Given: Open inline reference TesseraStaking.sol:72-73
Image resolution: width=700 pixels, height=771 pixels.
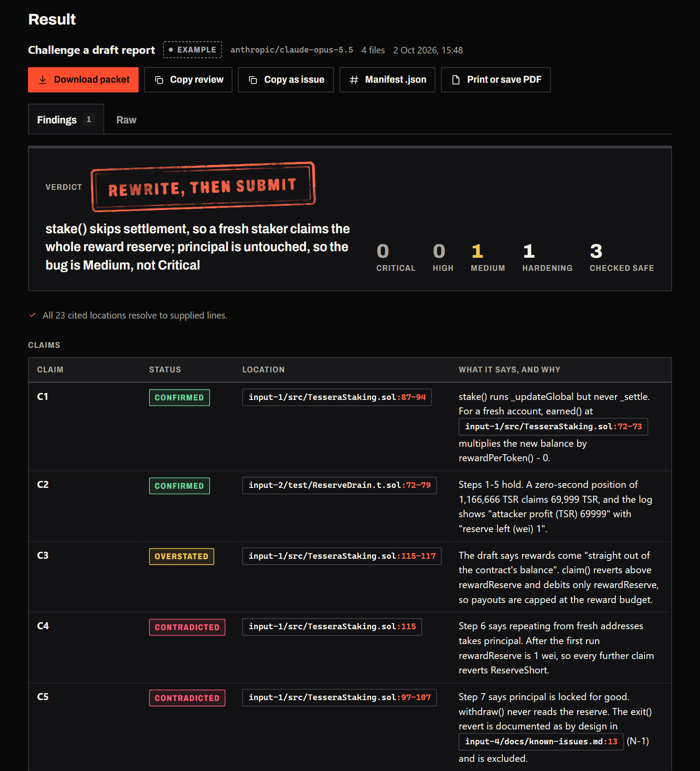Looking at the screenshot, I should tap(553, 427).
